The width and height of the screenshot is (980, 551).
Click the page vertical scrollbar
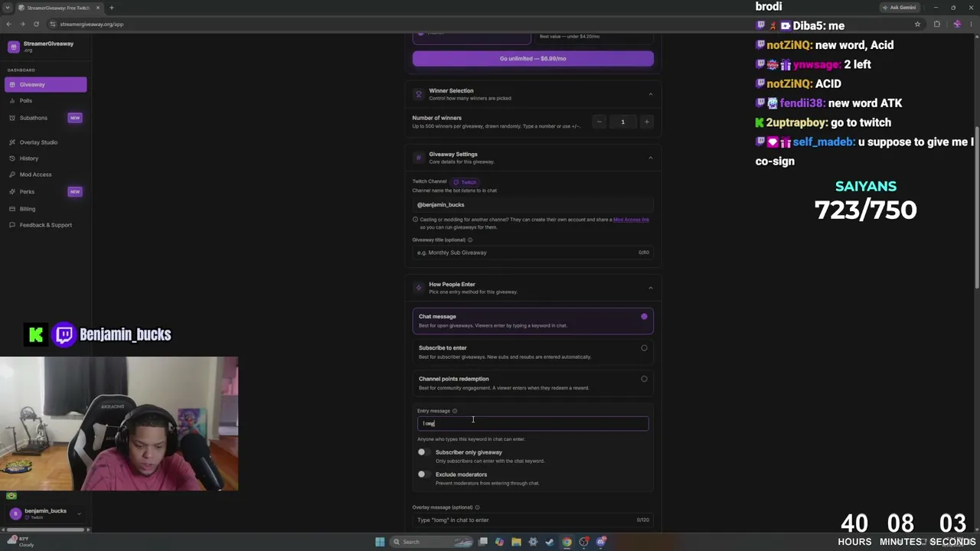[976, 207]
